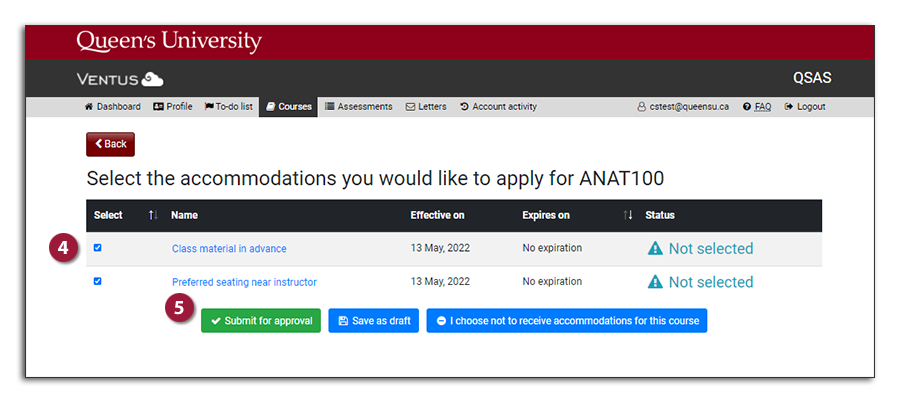Open the Courses tab
Screen dimensions: 900x403
[x=289, y=107]
